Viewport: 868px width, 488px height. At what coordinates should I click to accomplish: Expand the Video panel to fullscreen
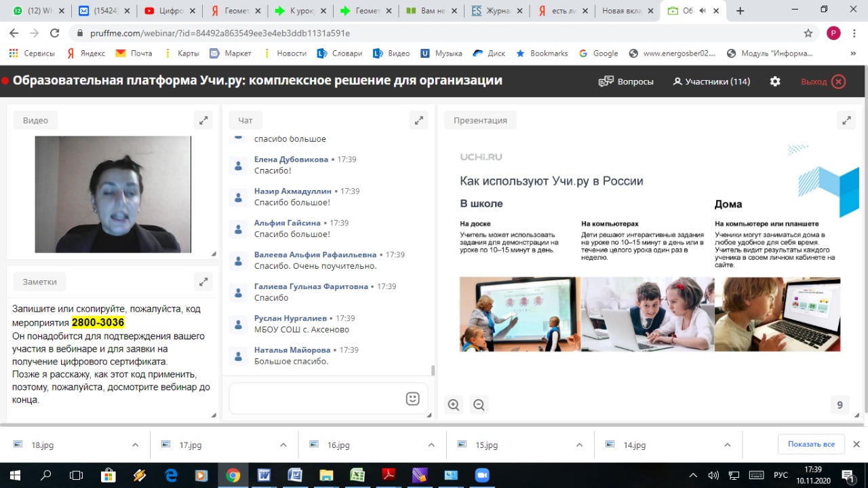click(x=203, y=120)
